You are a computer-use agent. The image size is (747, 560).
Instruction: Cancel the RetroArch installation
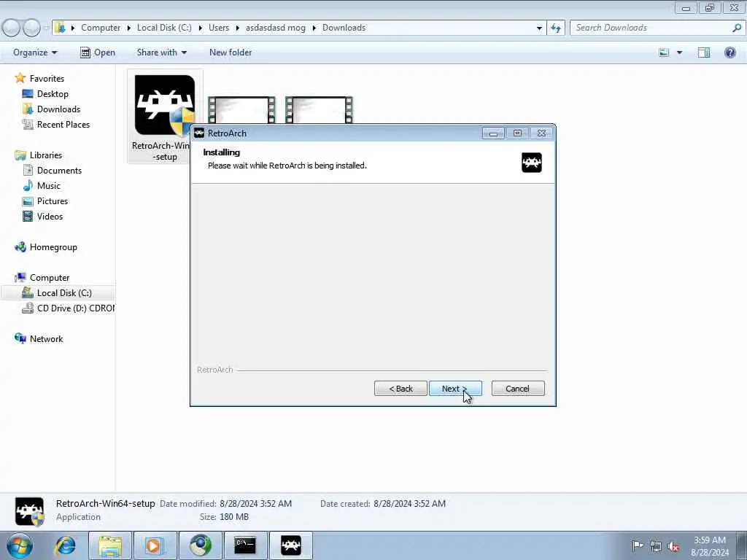point(517,389)
